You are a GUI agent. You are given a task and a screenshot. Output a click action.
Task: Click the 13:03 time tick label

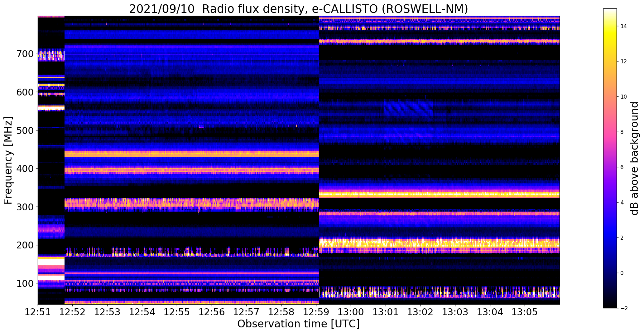(x=455, y=311)
